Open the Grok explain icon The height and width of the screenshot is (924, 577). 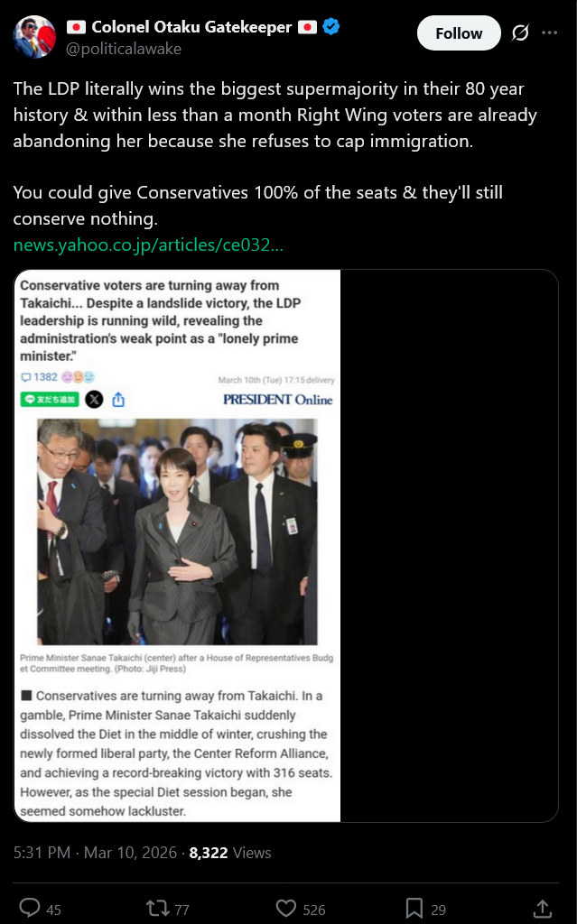(520, 32)
